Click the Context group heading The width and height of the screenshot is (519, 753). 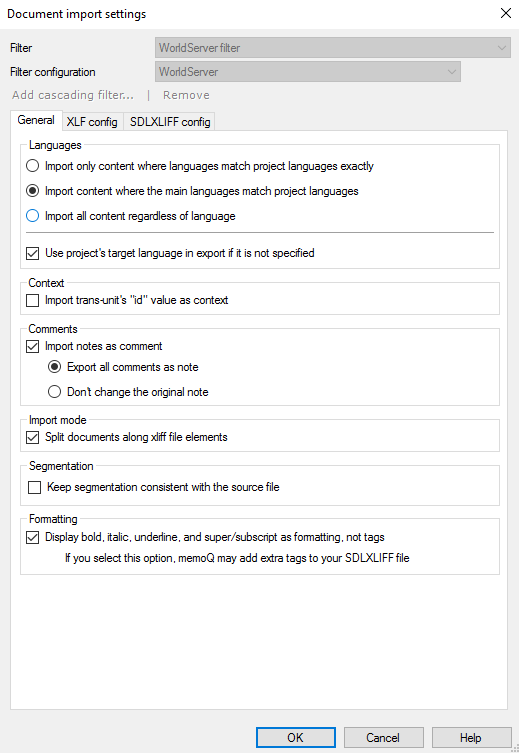click(46, 283)
